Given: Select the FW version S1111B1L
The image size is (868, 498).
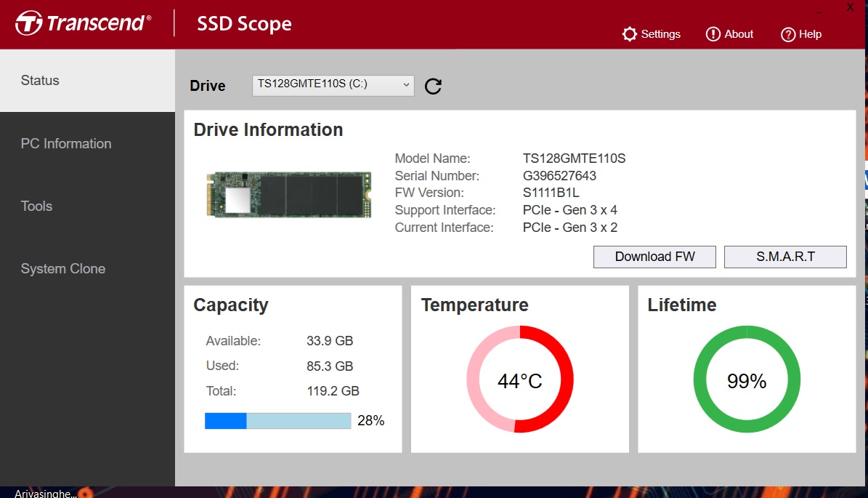Looking at the screenshot, I should pyautogui.click(x=551, y=193).
